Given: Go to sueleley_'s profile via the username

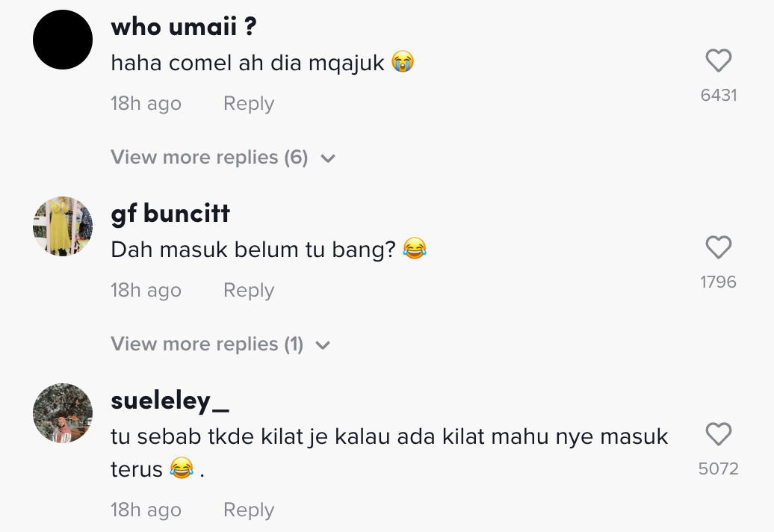Looking at the screenshot, I should pos(170,401).
